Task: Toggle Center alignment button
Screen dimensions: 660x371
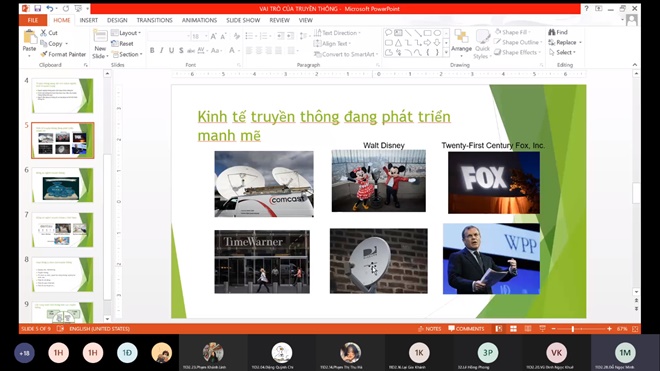Action: coord(259,51)
